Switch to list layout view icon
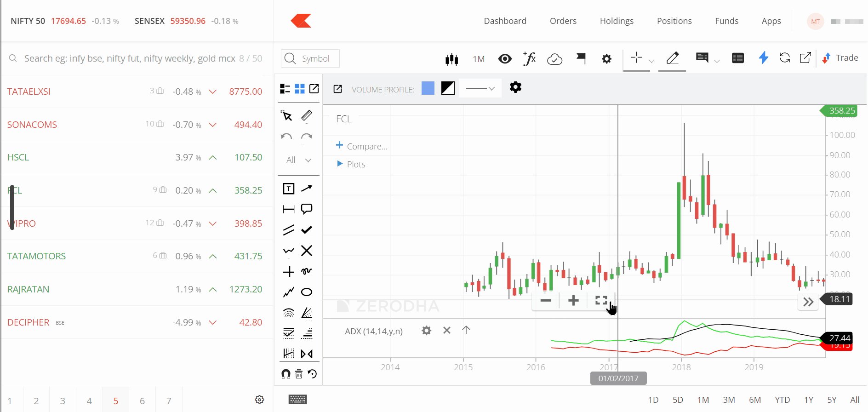The height and width of the screenshot is (412, 868). 285,89
